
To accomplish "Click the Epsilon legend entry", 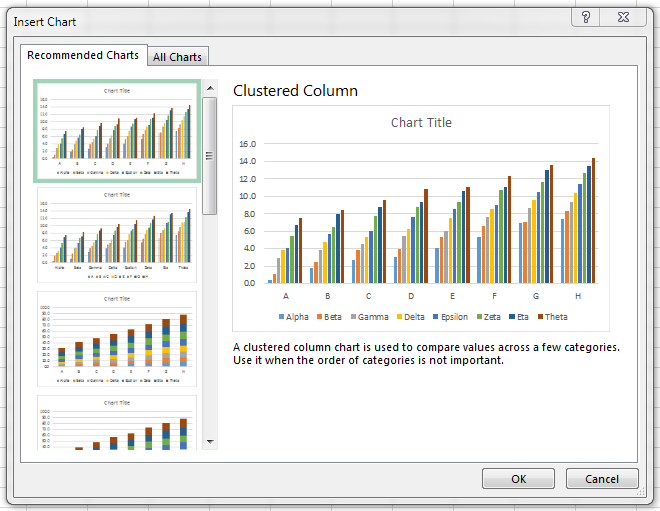I will (x=450, y=317).
